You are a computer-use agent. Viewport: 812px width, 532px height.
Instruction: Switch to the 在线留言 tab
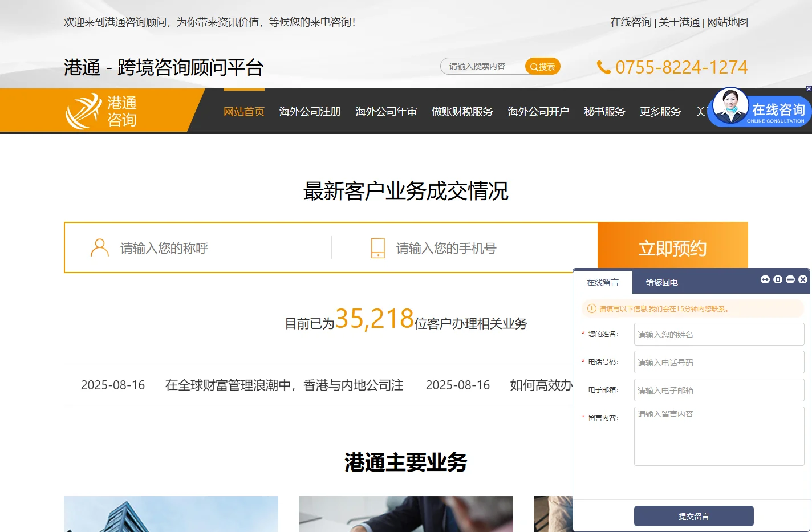point(603,282)
